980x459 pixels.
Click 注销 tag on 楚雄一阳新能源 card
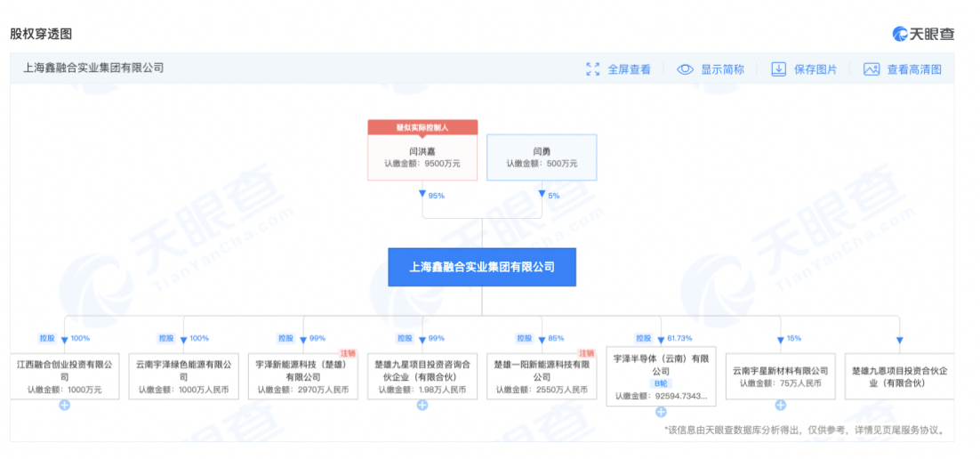pos(586,352)
